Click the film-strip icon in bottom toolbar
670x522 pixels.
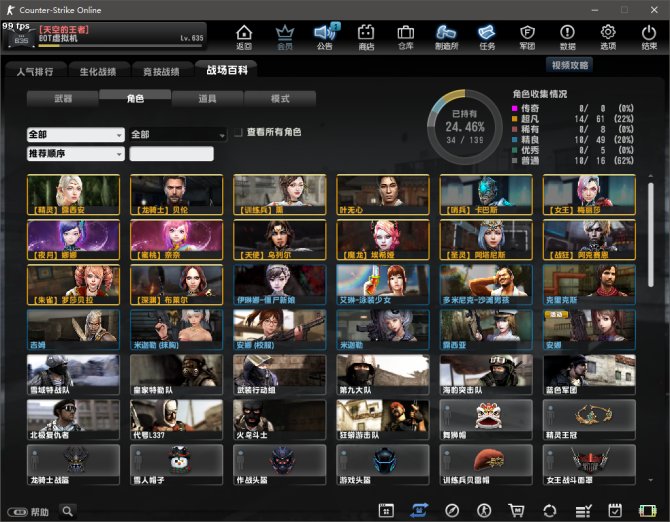click(647, 510)
